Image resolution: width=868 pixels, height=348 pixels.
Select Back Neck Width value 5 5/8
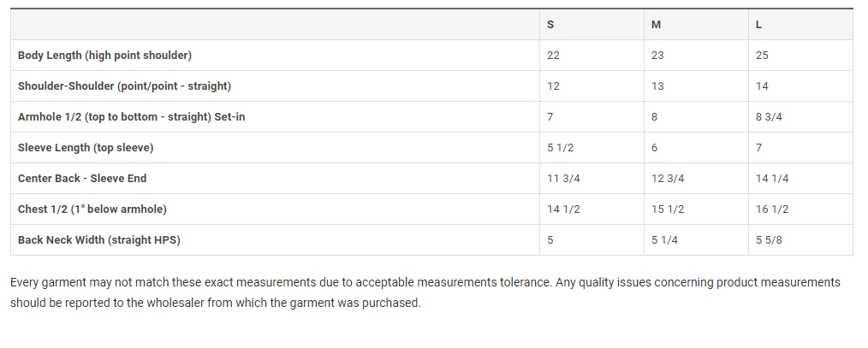tap(769, 239)
